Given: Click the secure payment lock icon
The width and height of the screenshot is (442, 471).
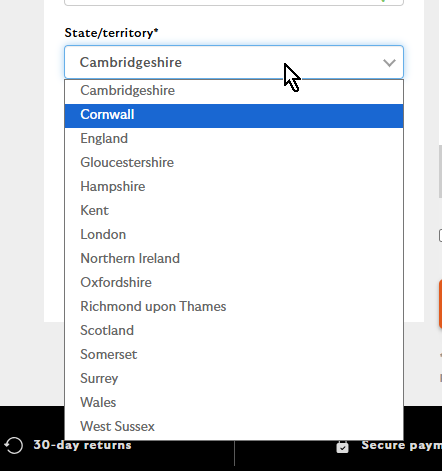Looking at the screenshot, I should (342, 447).
